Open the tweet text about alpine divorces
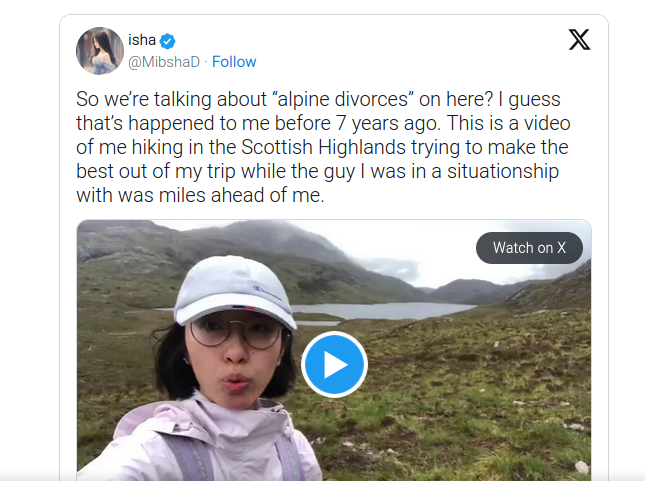 pyautogui.click(x=320, y=148)
